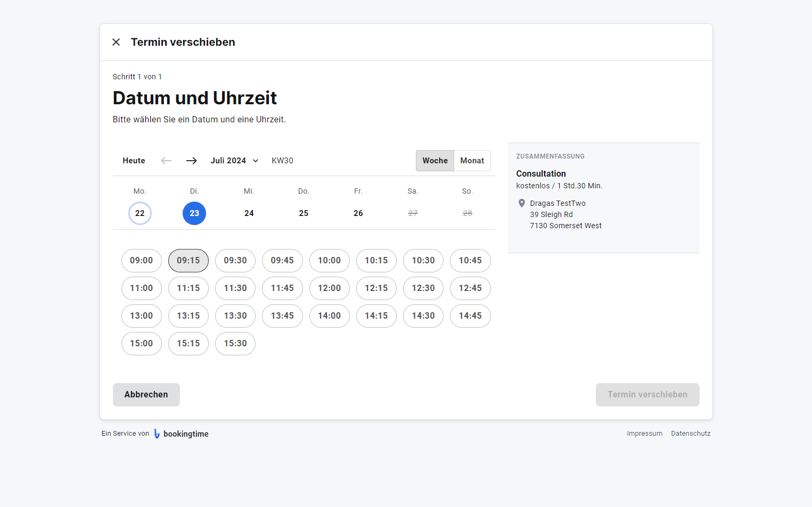The height and width of the screenshot is (507, 812).
Task: Pick the 12:00 time slot
Action: [x=330, y=288]
